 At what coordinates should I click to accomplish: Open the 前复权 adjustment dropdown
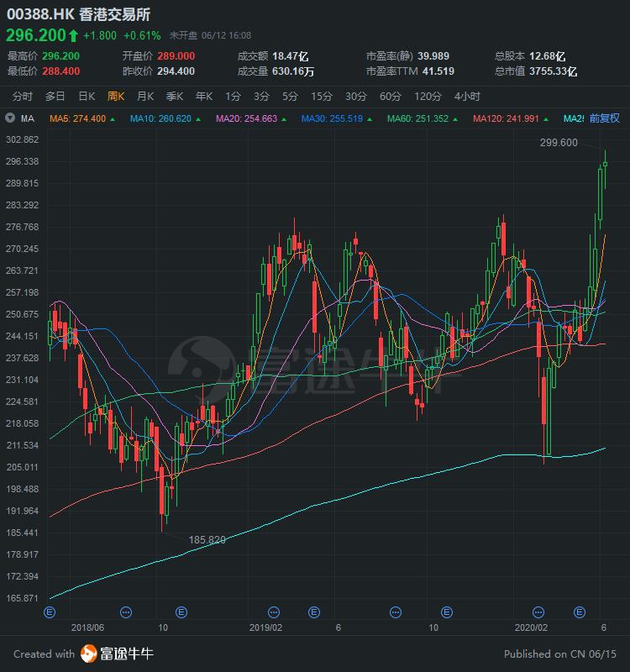(604, 118)
